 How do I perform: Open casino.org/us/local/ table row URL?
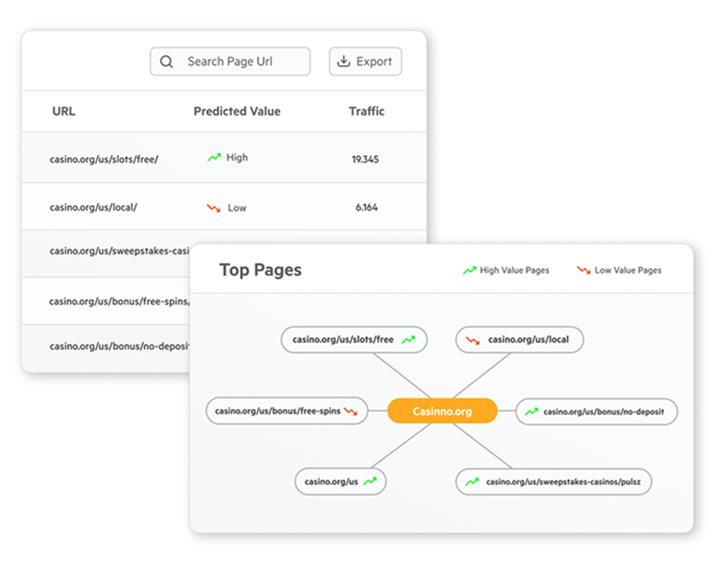[x=94, y=207]
